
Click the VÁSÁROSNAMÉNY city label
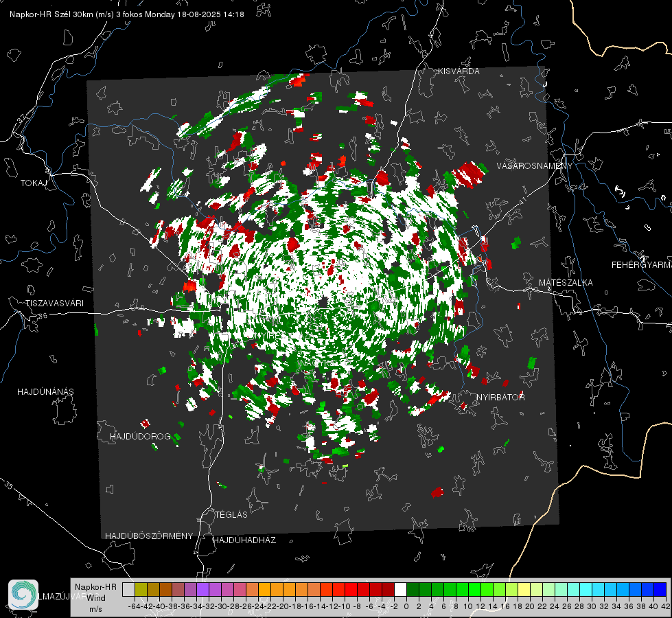(535, 166)
